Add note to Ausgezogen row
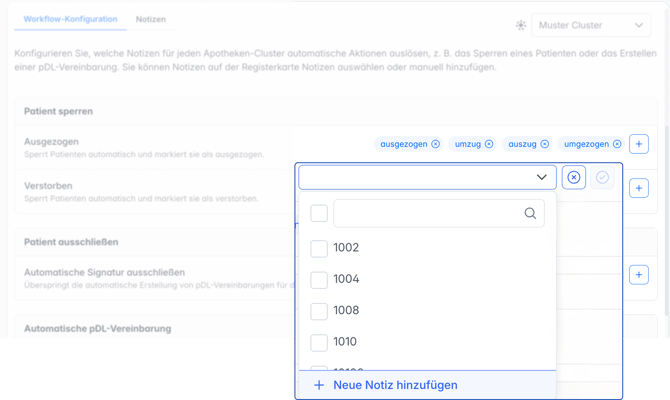This screenshot has height=400, width=670. coord(639,144)
